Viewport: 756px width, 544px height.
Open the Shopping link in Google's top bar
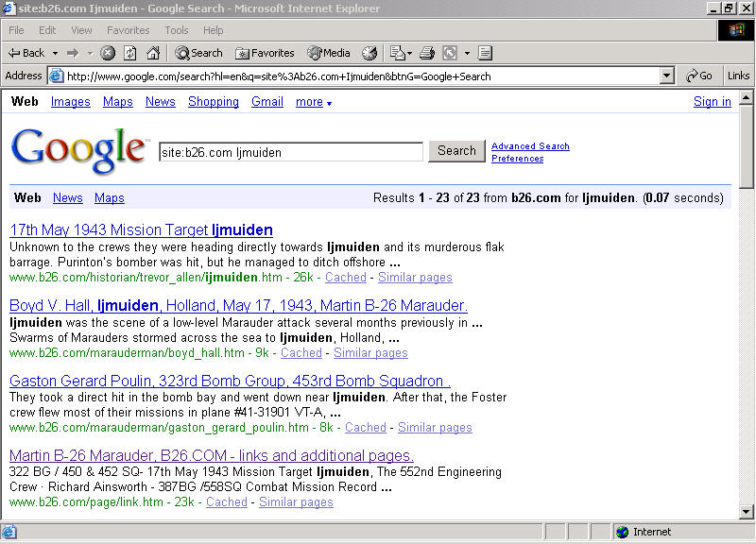(x=214, y=102)
